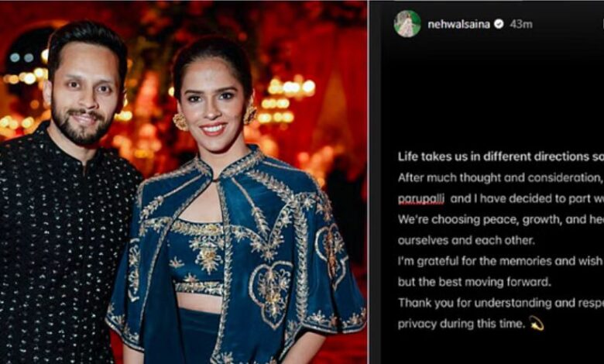The width and height of the screenshot is (604, 364).
Task: Select the "Thank you for understanding" line
Action: pyautogui.click(x=500, y=303)
